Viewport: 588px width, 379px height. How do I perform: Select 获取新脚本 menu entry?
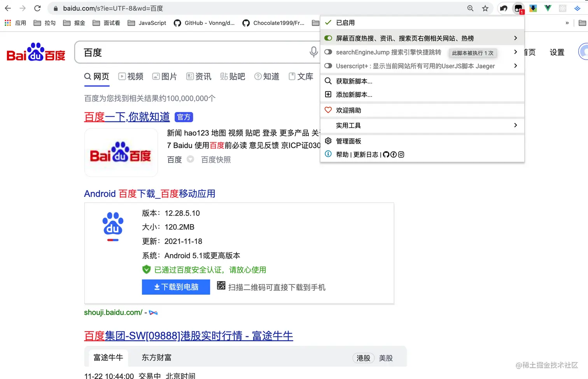coord(422,81)
